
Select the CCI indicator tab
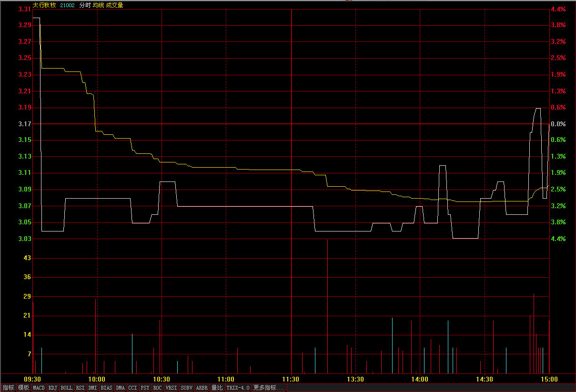coord(133,388)
